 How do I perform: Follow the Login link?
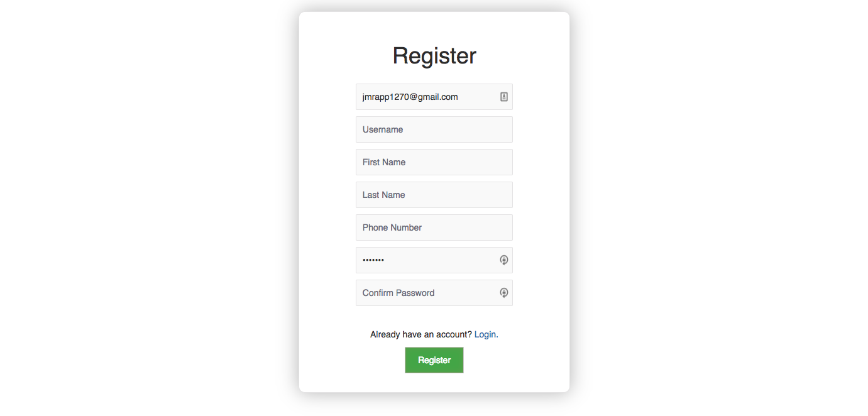point(485,334)
